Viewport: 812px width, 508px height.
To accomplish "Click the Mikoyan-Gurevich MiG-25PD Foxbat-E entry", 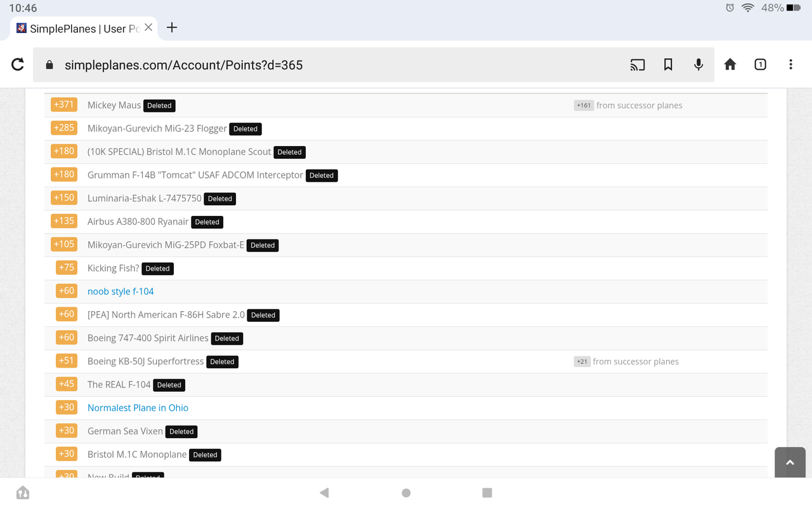I will [x=166, y=244].
